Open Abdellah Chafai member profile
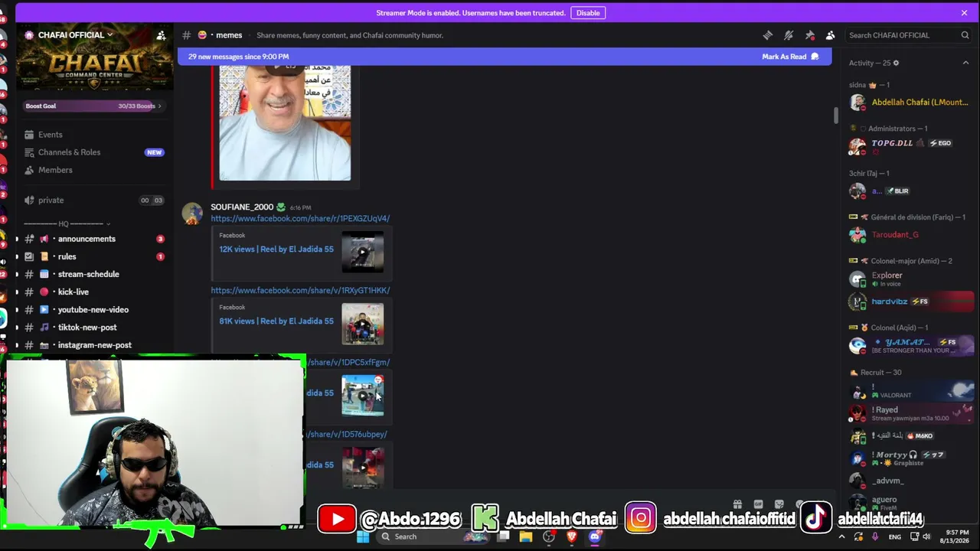The image size is (980, 551). tap(911, 103)
